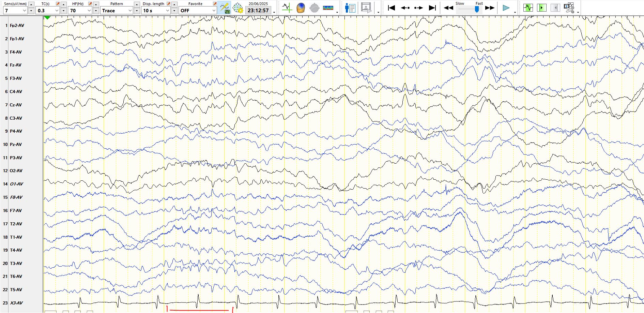Select channel label Fp1-AV
The height and width of the screenshot is (313, 644).
[17, 39]
